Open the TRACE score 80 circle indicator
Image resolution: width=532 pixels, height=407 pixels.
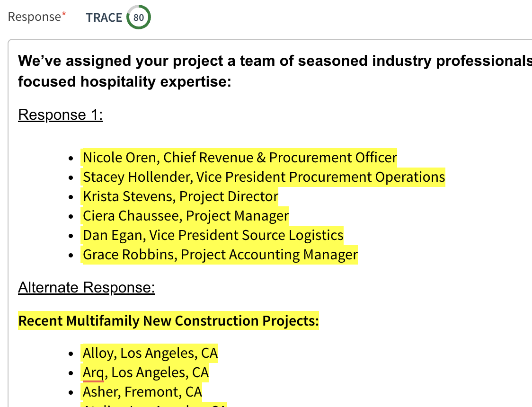[x=138, y=17]
